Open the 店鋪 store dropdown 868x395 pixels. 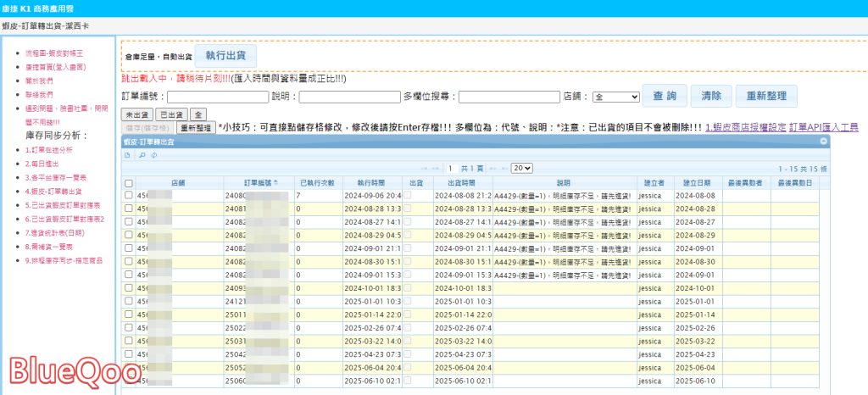tap(616, 97)
